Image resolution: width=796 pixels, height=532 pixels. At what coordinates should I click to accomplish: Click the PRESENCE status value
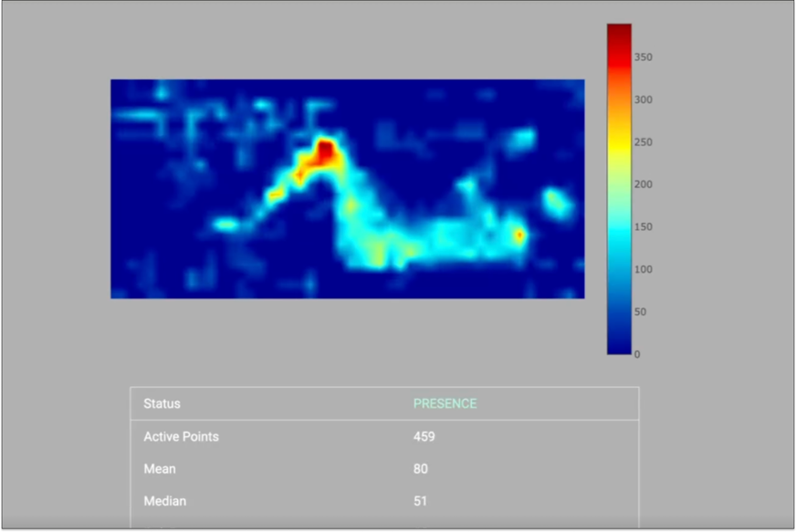(x=445, y=403)
